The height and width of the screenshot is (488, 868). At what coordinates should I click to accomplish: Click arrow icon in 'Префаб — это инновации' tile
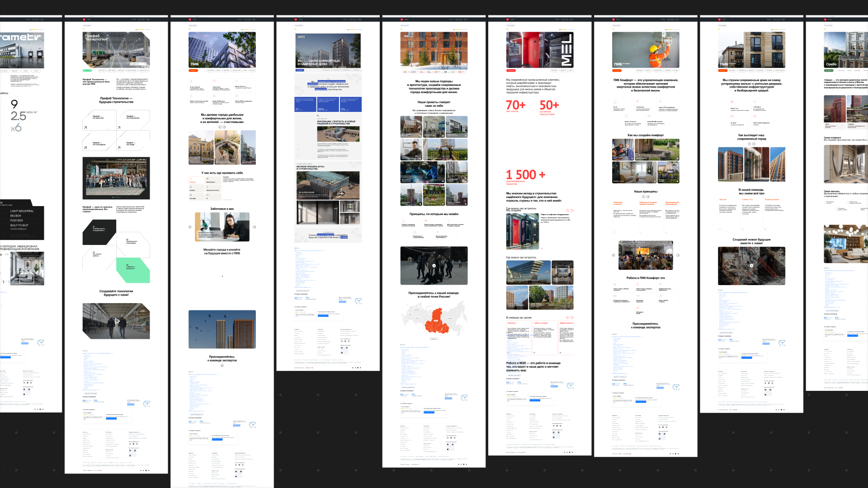pyautogui.click(x=85, y=148)
